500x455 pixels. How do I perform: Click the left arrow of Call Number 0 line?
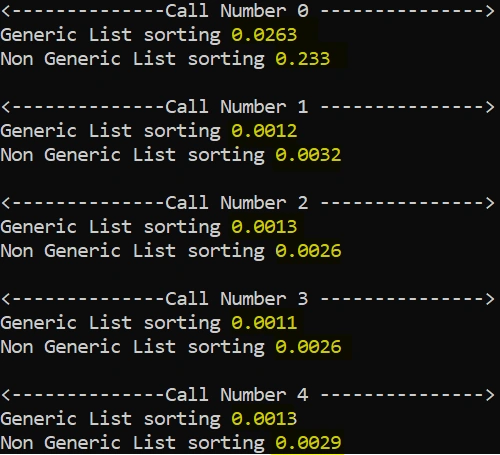click(x=6, y=11)
